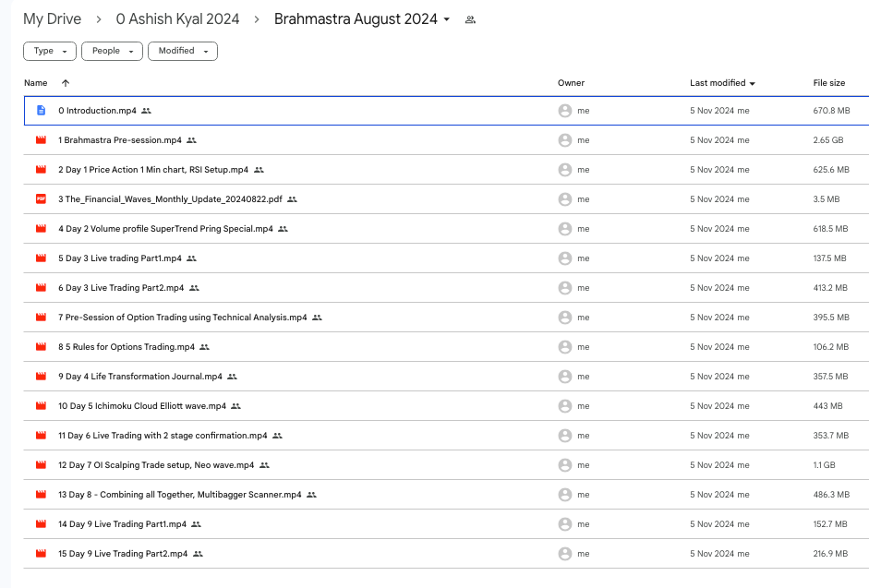
Task: Click the PDF icon for The_Financial_Waves_Monthly_Update file
Action: [41, 199]
